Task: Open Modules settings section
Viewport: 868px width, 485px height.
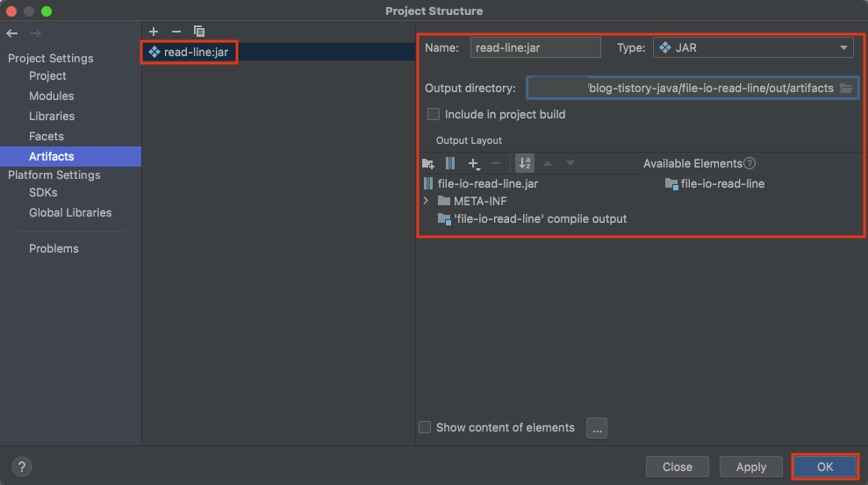Action: [52, 96]
